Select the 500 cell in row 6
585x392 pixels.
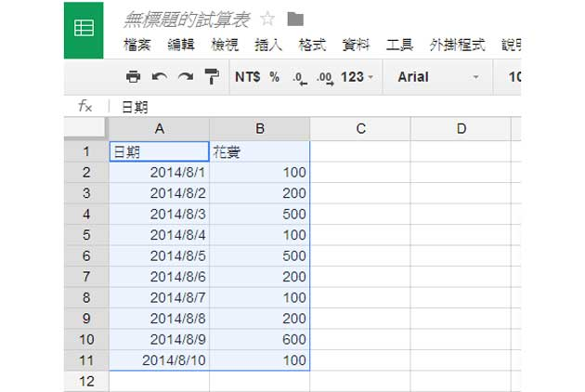click(x=260, y=256)
